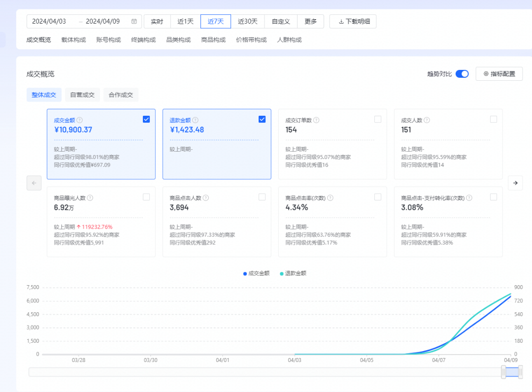The width and height of the screenshot is (532, 392).
Task: Uncheck the 退款金额 metric checkbox
Action: pos(262,119)
